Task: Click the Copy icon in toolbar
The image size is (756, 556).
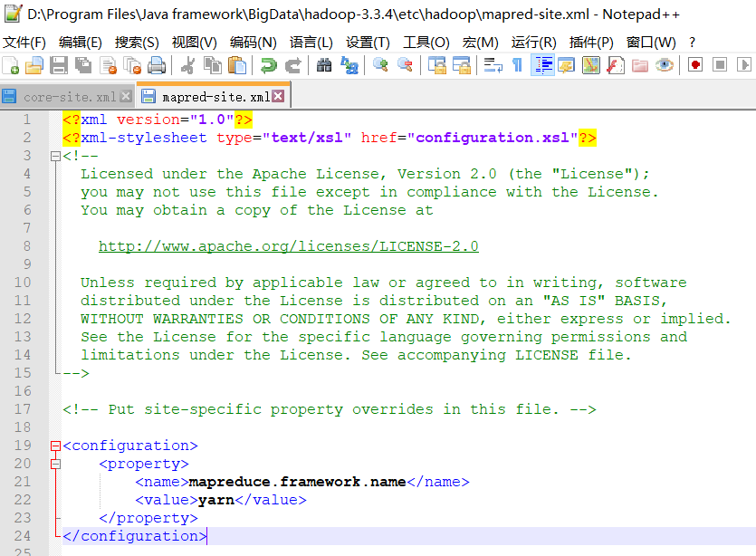Action: point(213,65)
